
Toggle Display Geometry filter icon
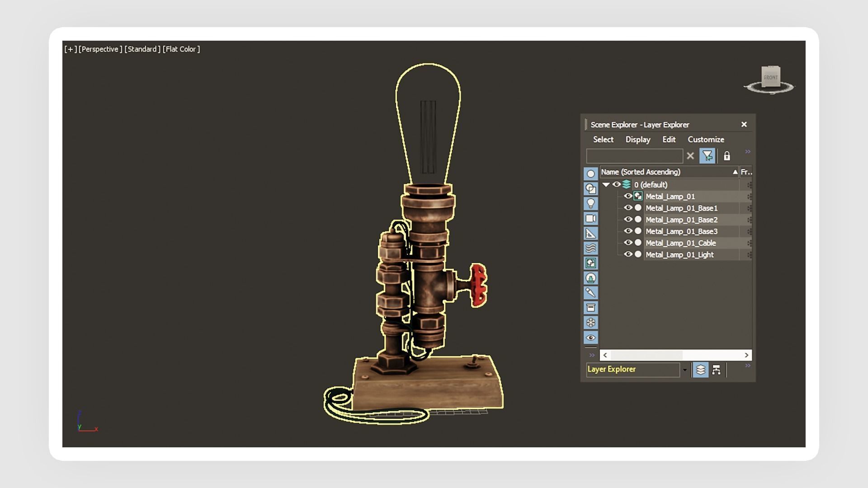(590, 174)
